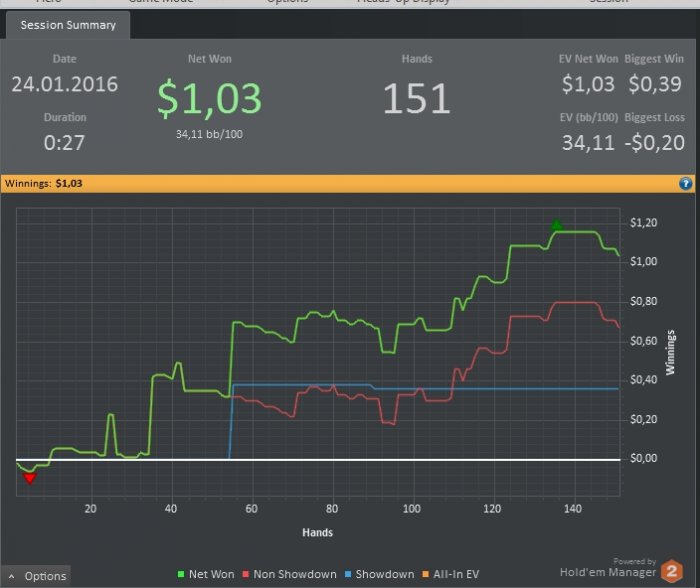Click the EV Net Won label
The image size is (700, 588).
point(588,59)
